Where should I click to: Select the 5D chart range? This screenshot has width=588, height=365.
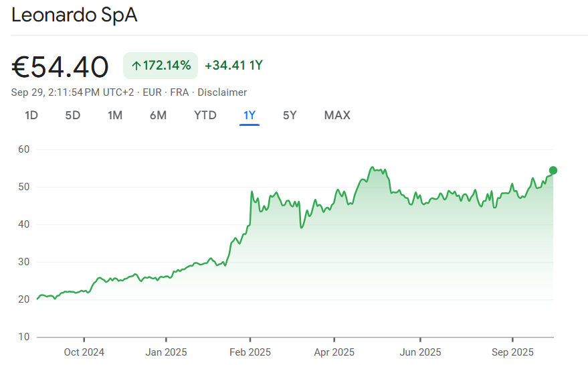(x=72, y=115)
